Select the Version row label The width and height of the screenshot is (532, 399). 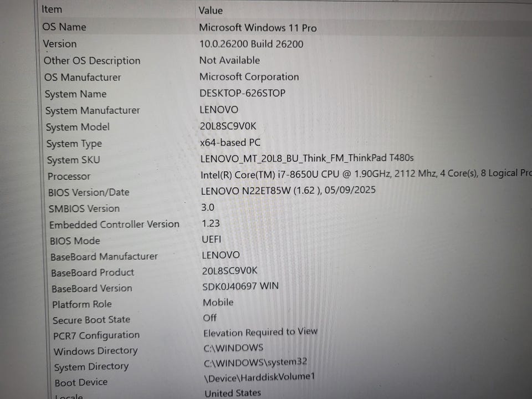[60, 44]
